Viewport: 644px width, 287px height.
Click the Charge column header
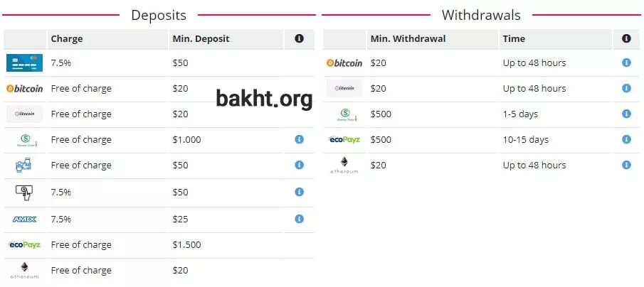[67, 38]
